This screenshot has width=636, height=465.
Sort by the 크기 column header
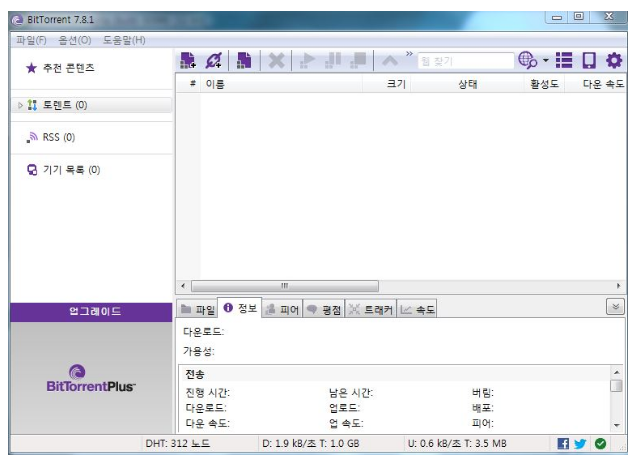point(386,84)
